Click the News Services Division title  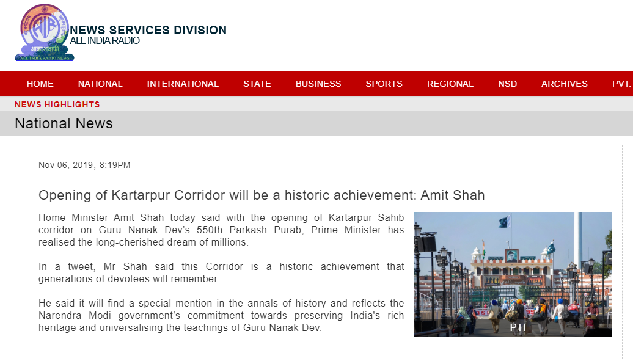pos(148,30)
